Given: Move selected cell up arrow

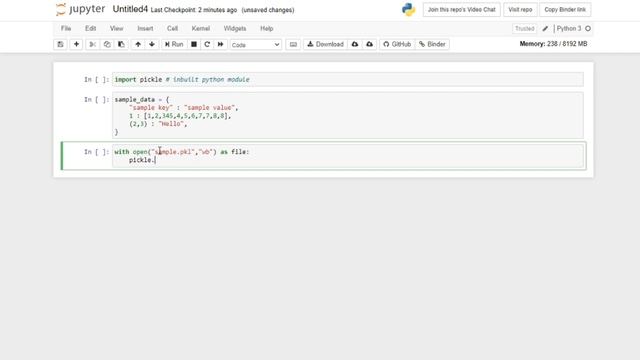Looking at the screenshot, I should (x=138, y=44).
